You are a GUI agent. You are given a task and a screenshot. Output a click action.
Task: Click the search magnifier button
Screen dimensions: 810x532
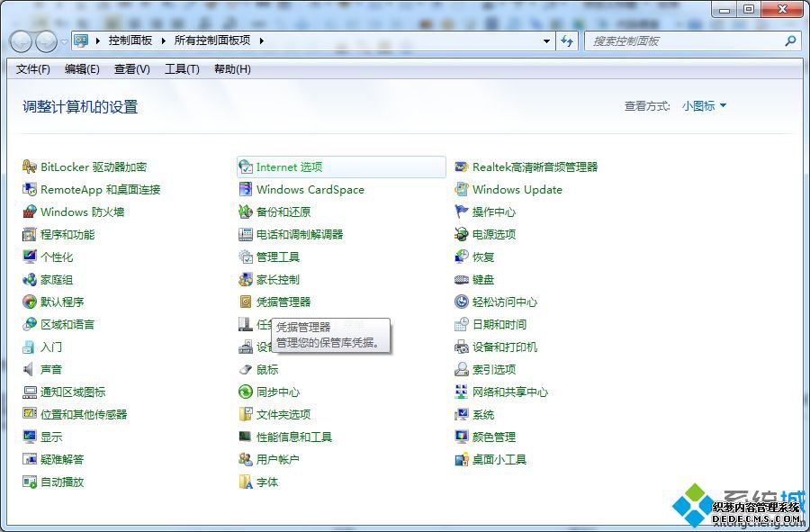click(790, 41)
